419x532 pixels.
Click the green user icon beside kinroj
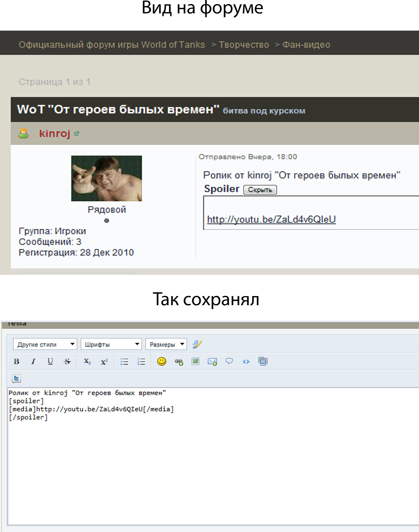click(x=23, y=133)
